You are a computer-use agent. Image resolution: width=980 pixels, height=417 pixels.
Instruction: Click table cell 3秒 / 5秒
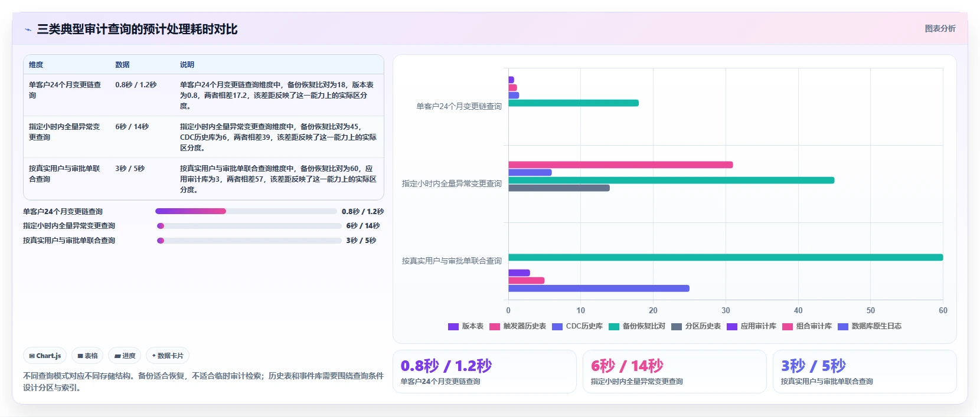coord(130,169)
